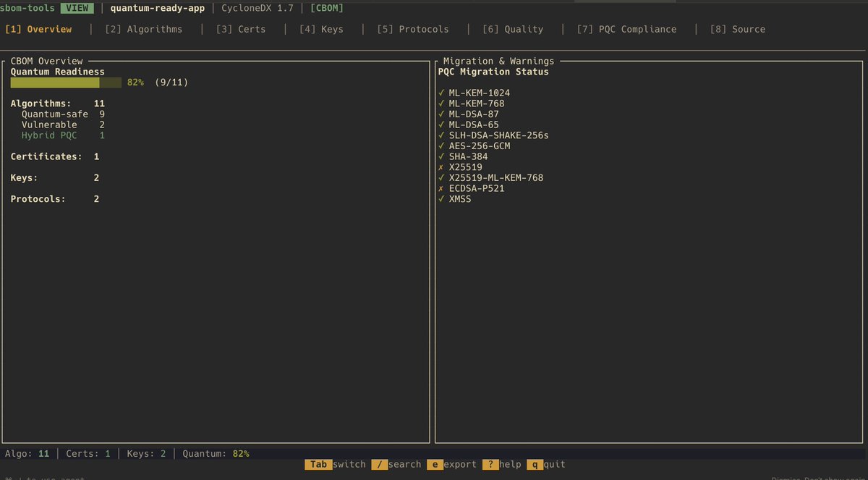Click the q quit shortcut button
Screen dimensions: 868x480
[x=546, y=464]
